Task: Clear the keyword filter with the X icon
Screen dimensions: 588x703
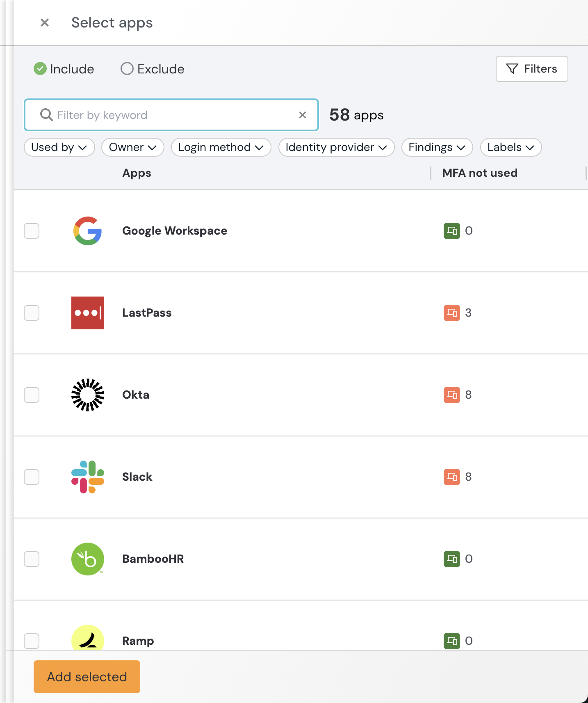Action: 303,115
